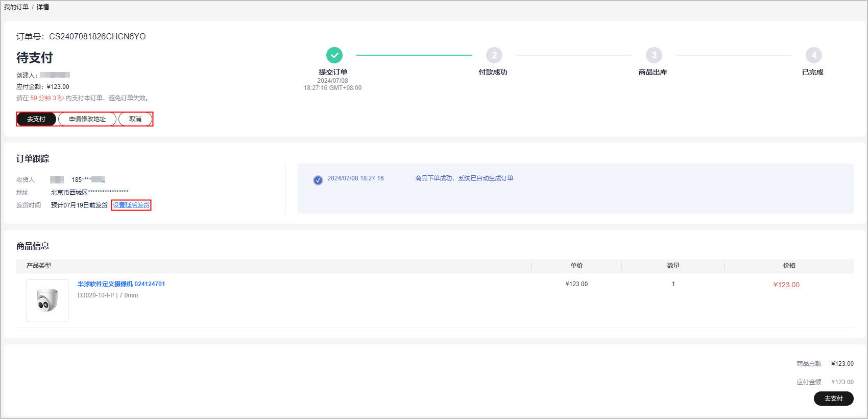The width and height of the screenshot is (868, 419).
Task: Click step 2 payment success circle
Action: coord(494,55)
